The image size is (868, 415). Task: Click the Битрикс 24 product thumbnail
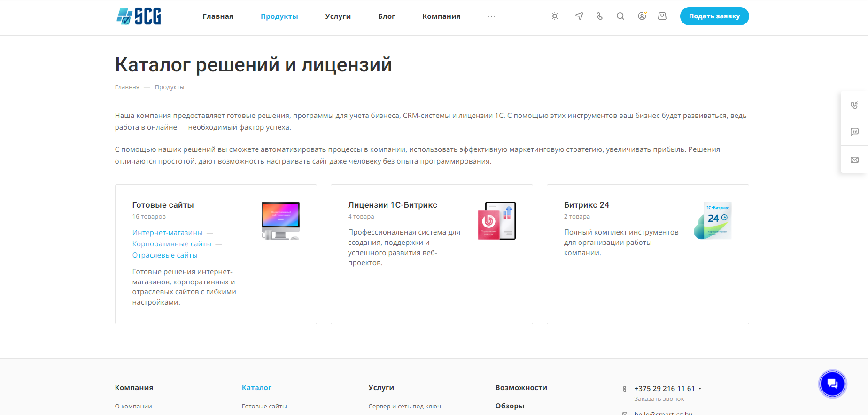713,220
